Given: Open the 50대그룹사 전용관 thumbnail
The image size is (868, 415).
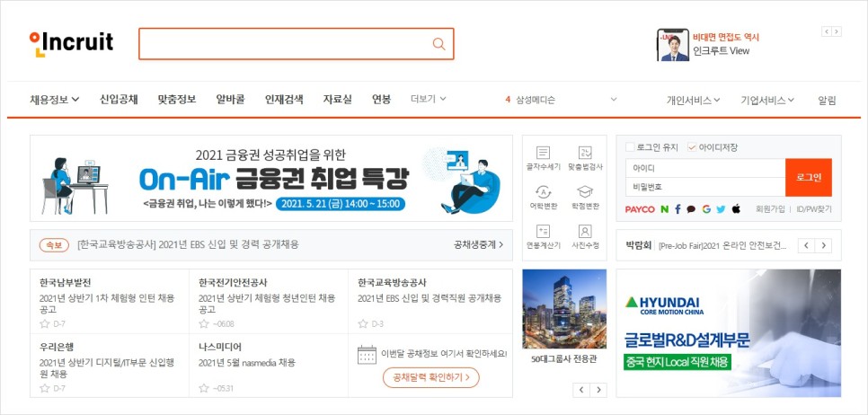Looking at the screenshot, I should click(564, 309).
